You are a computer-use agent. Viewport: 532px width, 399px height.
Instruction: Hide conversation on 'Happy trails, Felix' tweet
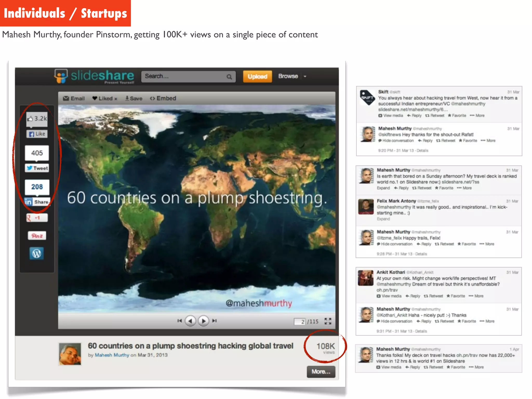click(x=395, y=244)
